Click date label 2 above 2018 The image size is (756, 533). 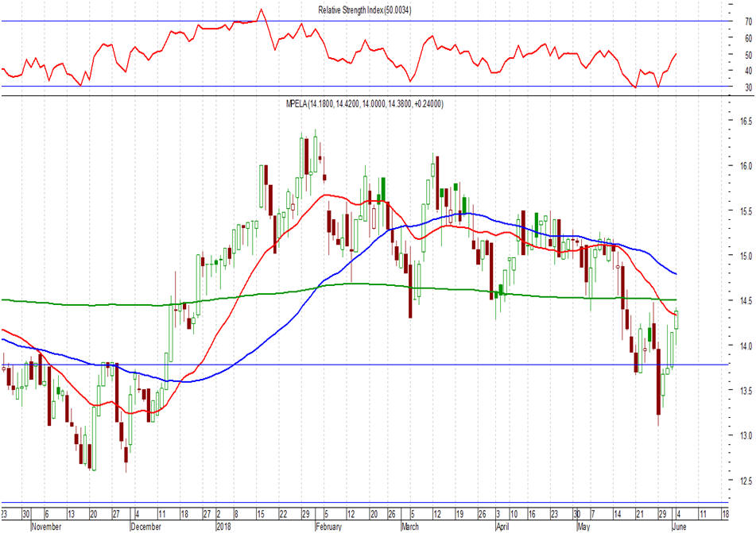219,514
